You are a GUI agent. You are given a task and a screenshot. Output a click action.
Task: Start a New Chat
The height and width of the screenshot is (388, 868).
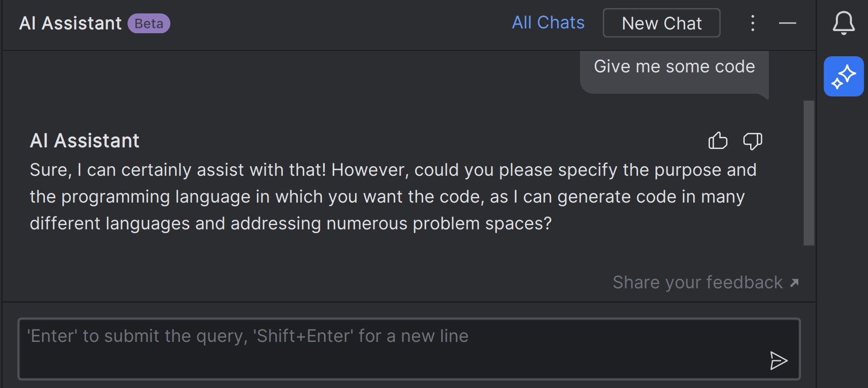click(x=661, y=23)
